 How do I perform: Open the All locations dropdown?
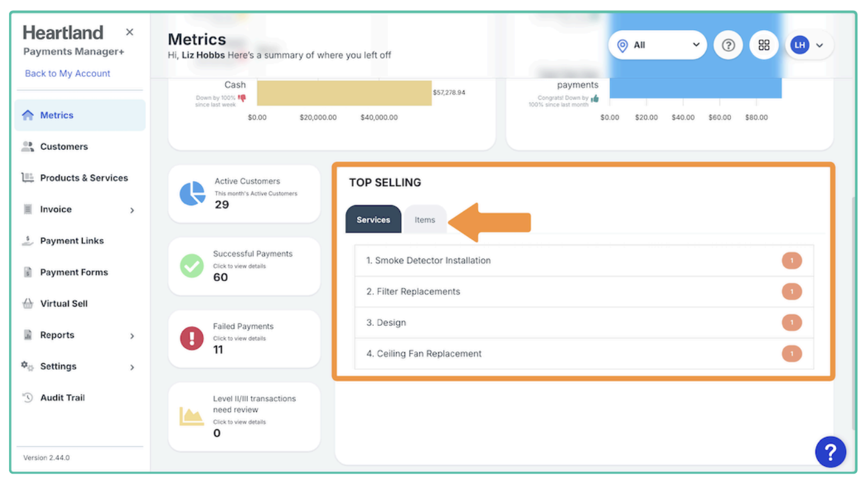pyautogui.click(x=657, y=45)
